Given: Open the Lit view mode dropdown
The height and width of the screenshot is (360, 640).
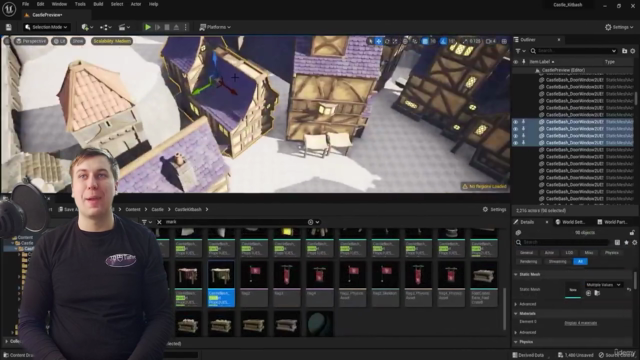Looking at the screenshot, I should (x=59, y=41).
